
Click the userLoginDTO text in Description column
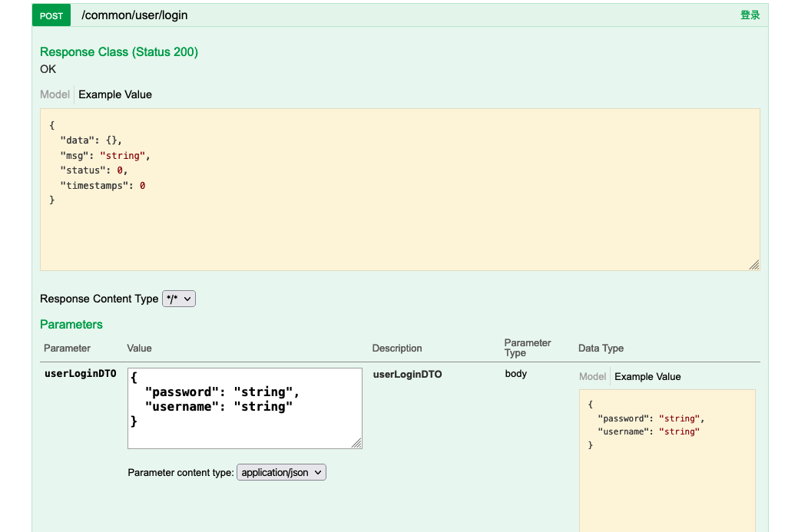tap(407, 375)
